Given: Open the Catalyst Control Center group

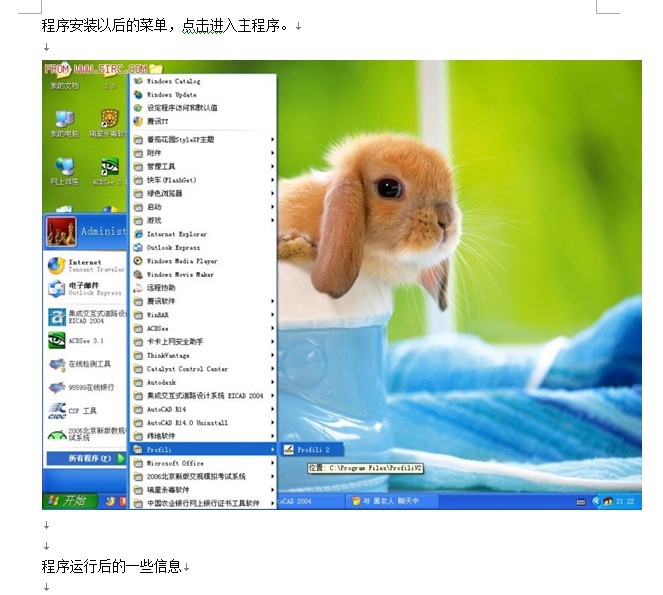Looking at the screenshot, I should click(203, 369).
